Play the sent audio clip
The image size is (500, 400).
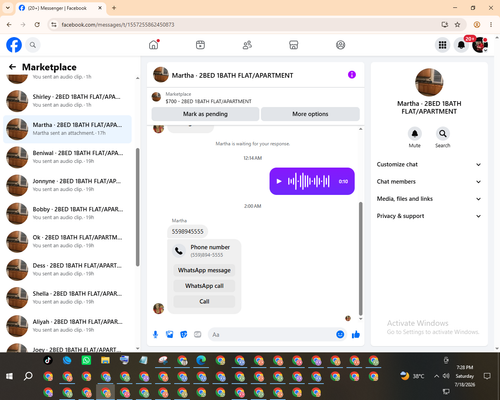[x=279, y=181]
